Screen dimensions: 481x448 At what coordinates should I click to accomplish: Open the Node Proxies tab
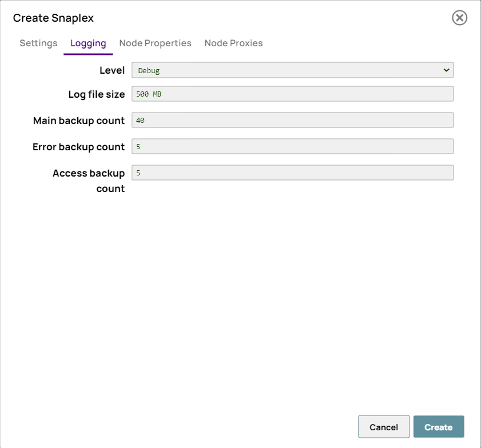233,43
